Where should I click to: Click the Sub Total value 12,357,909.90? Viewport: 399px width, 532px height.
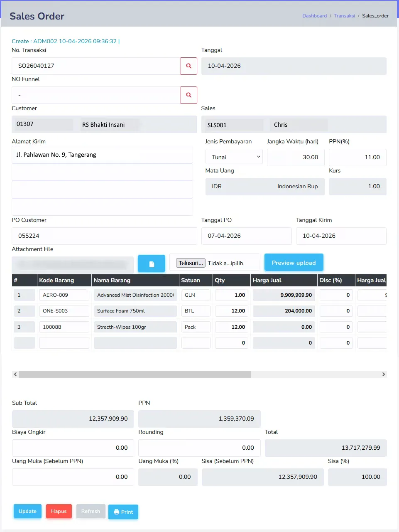[73, 419]
